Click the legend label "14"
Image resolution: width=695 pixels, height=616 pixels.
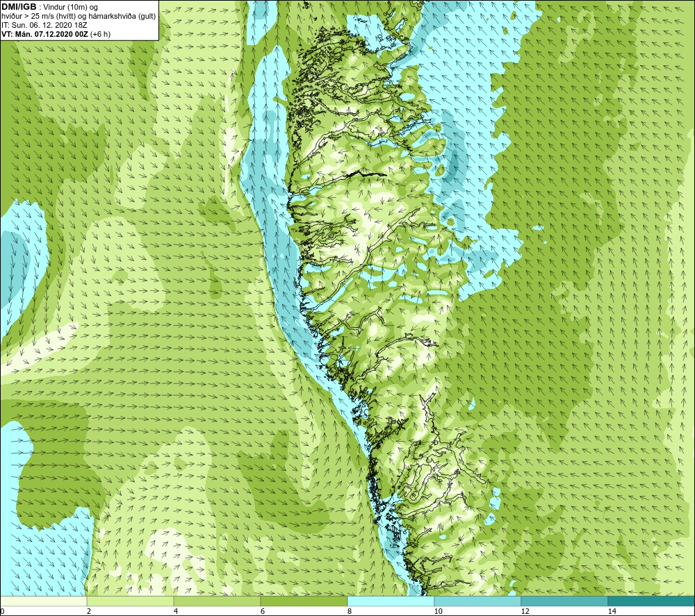(x=612, y=611)
